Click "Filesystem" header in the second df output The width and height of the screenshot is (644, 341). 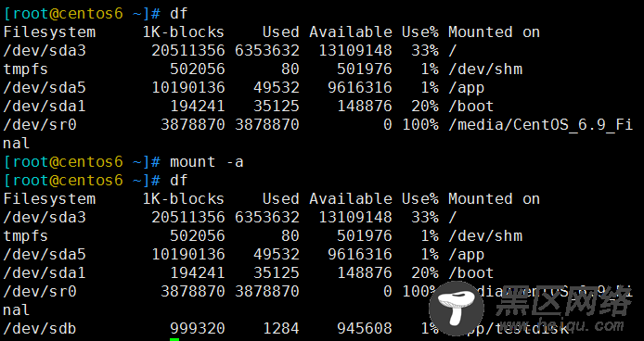point(49,198)
